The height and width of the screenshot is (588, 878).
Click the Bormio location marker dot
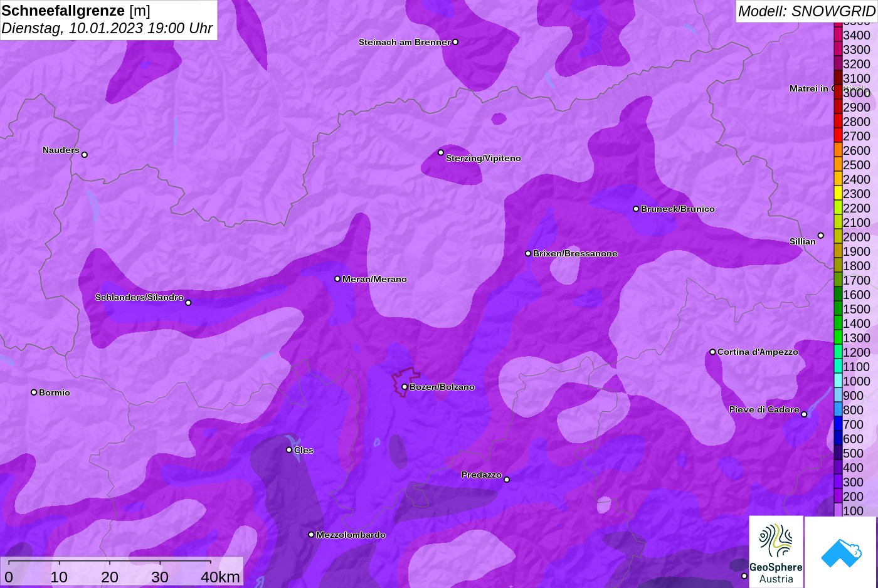point(34,392)
